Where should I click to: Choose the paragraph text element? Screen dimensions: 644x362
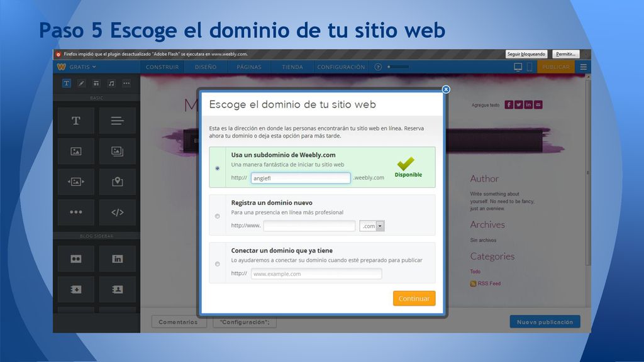(x=117, y=121)
